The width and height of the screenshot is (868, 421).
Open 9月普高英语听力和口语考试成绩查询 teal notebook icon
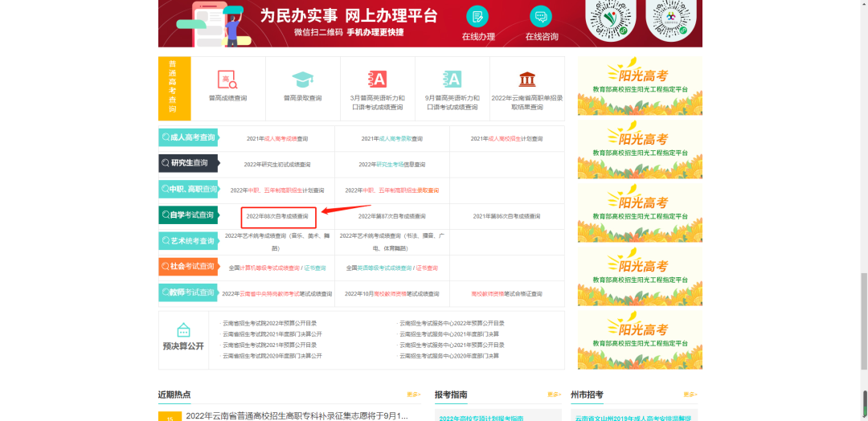pyautogui.click(x=452, y=80)
